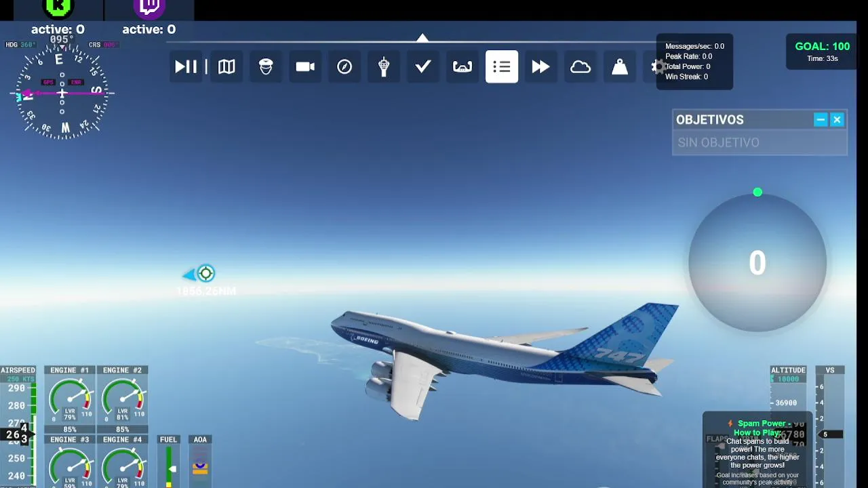Screen dimensions: 868x488
Task: Click the FUEL level indicator
Action: [168, 462]
